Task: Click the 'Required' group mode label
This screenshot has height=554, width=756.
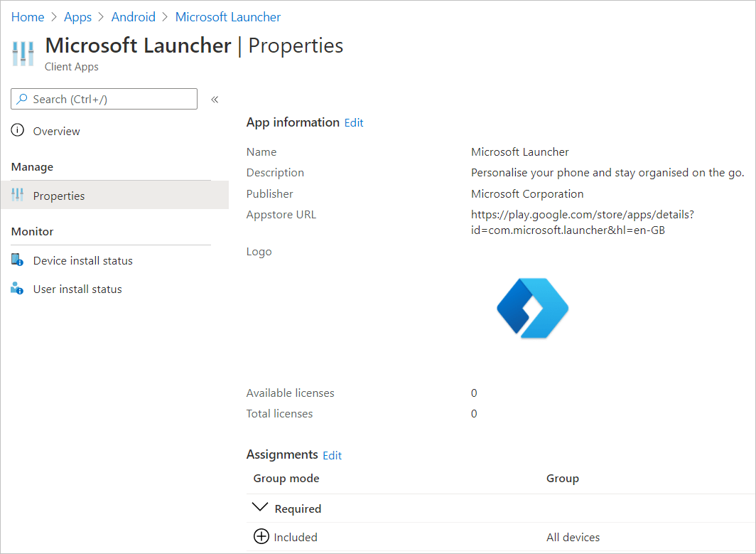Action: tap(298, 508)
